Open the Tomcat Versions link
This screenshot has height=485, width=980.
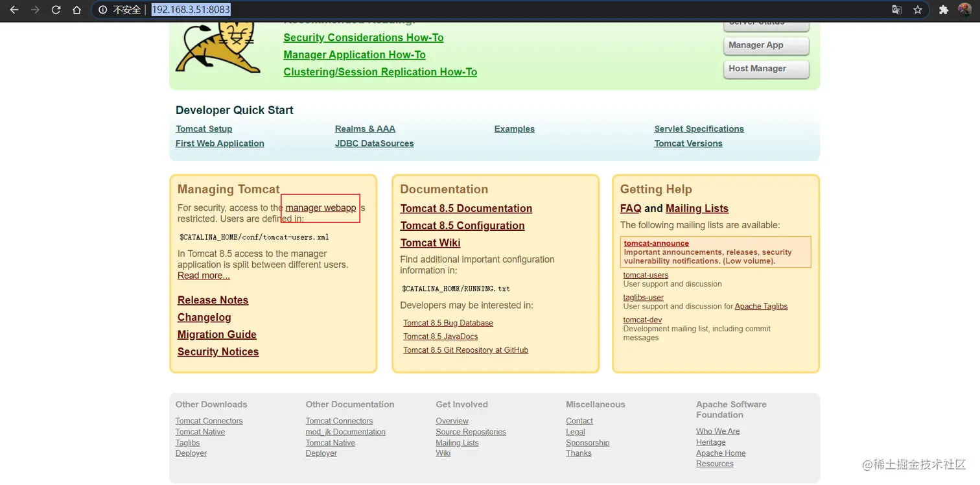[688, 143]
